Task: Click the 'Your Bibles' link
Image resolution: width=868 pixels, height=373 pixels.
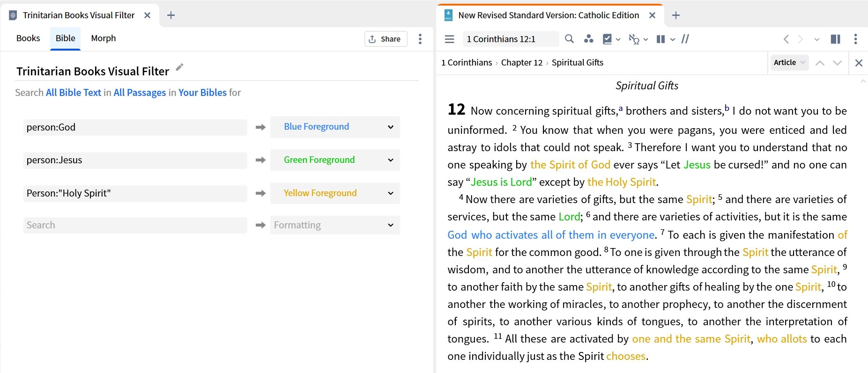Action: (202, 93)
